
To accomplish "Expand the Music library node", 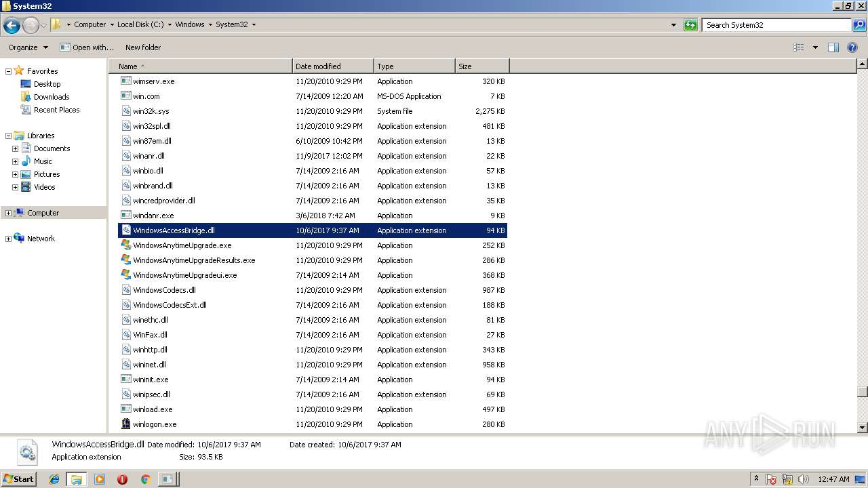I will [15, 161].
